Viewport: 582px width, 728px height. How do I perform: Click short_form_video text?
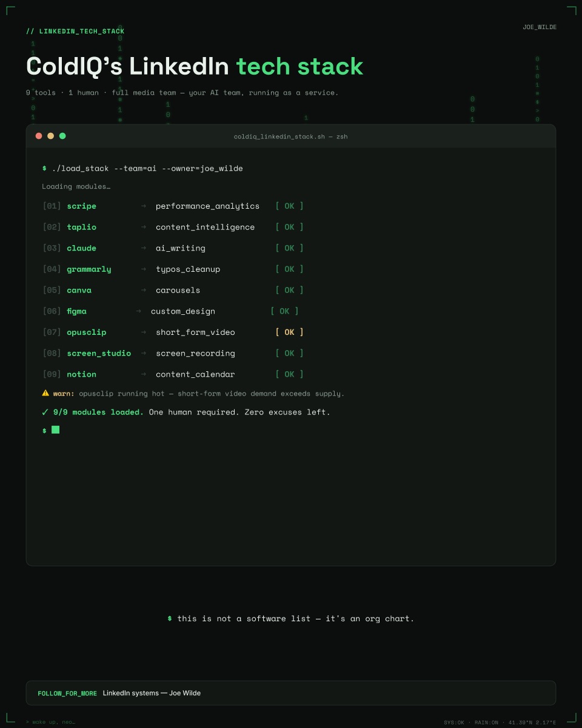[x=195, y=332]
